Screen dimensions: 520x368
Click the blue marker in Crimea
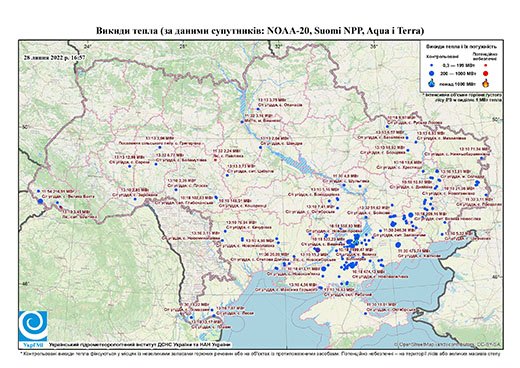click(365, 313)
